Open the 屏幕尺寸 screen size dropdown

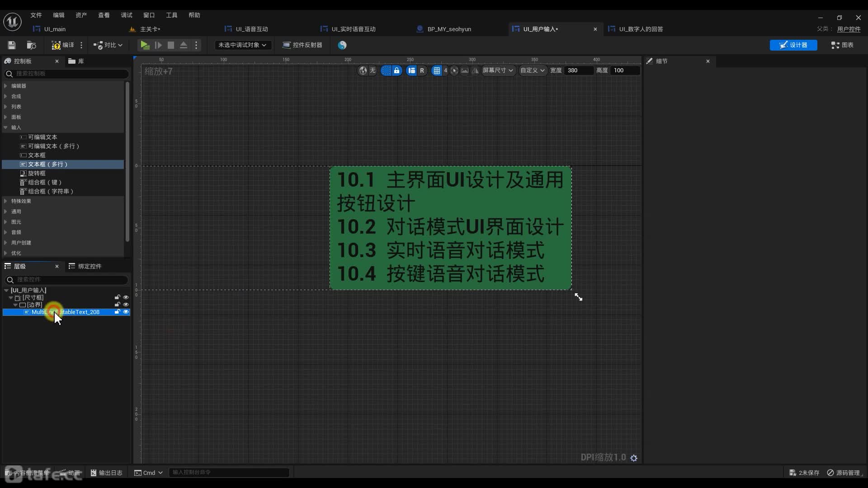point(498,70)
